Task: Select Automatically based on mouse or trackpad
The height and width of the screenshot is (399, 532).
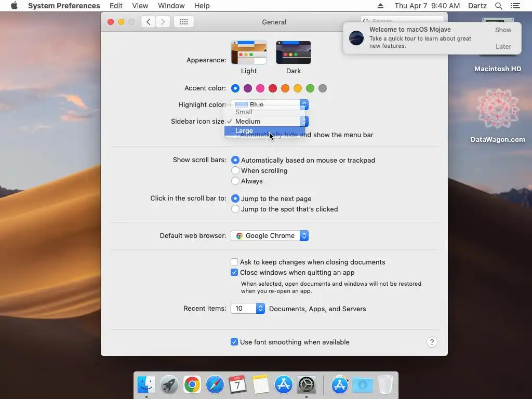Action: (x=235, y=160)
